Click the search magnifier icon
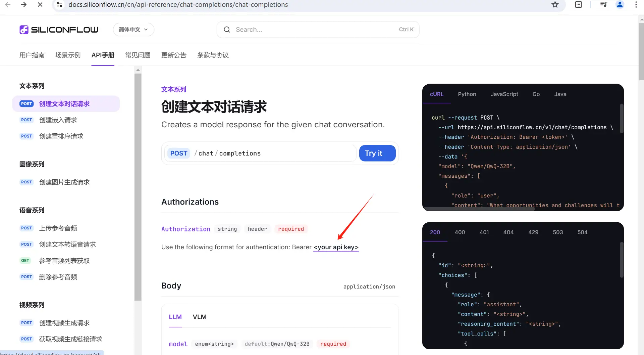This screenshot has height=355, width=644. click(227, 30)
